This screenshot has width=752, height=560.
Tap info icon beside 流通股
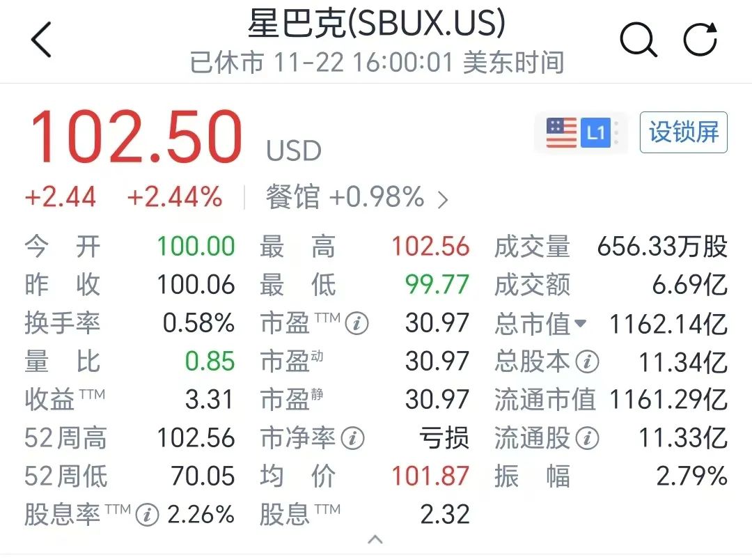click(588, 439)
